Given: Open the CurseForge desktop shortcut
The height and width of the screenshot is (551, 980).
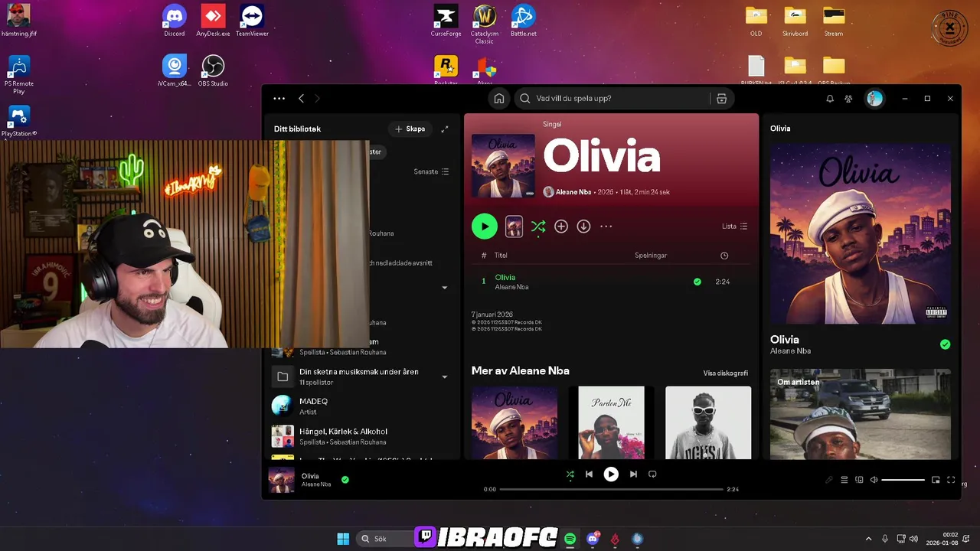Looking at the screenshot, I should (x=446, y=21).
